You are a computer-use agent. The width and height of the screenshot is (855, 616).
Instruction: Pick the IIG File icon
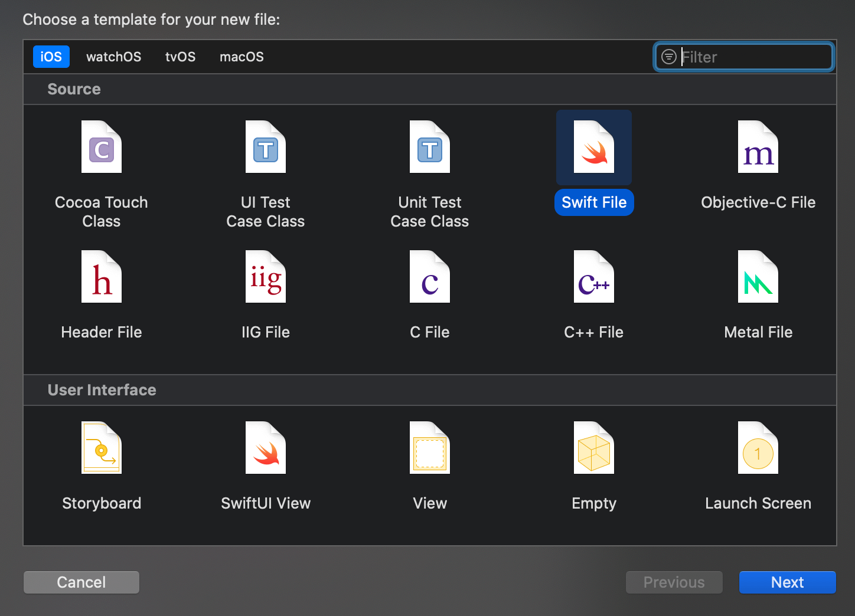266,277
